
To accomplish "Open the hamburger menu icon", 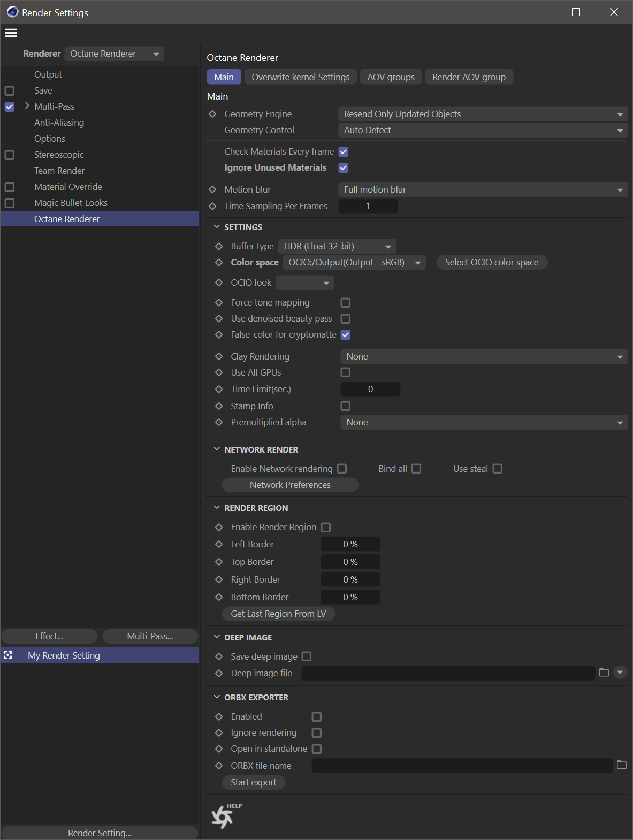I will pyautogui.click(x=11, y=33).
